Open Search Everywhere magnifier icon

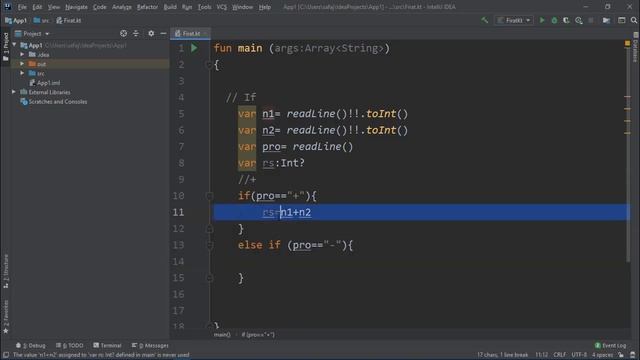(634, 20)
